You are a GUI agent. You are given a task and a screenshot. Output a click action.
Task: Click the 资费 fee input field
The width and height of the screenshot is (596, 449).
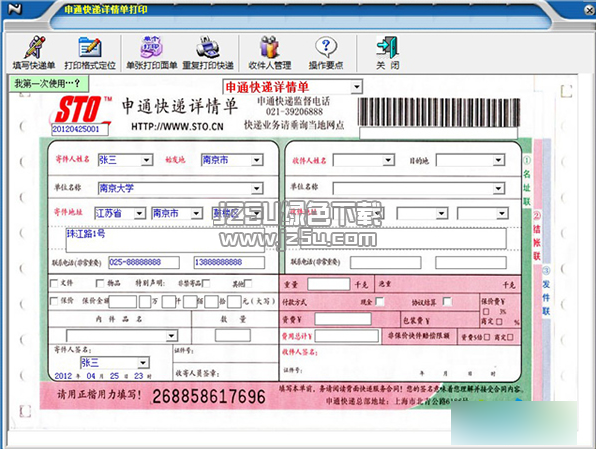pyautogui.click(x=343, y=319)
